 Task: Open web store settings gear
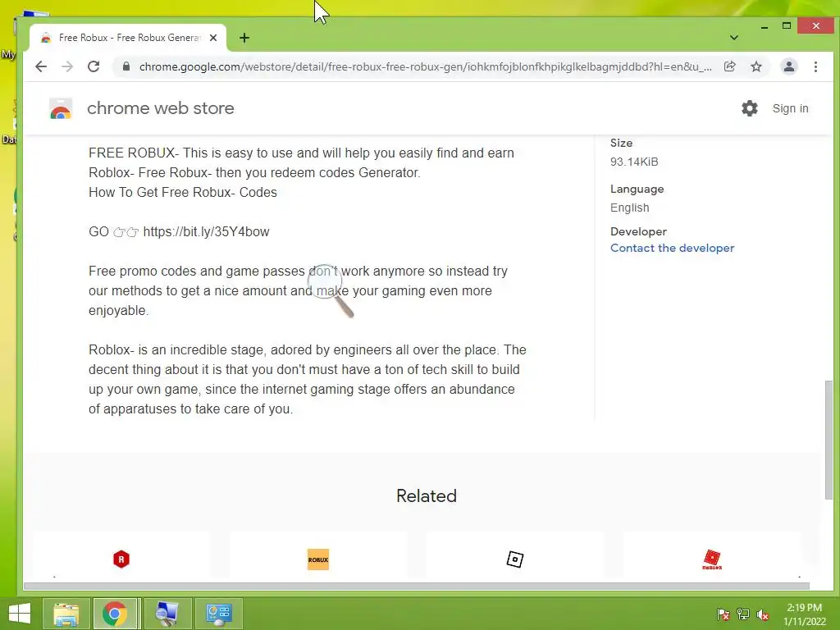[x=750, y=108]
